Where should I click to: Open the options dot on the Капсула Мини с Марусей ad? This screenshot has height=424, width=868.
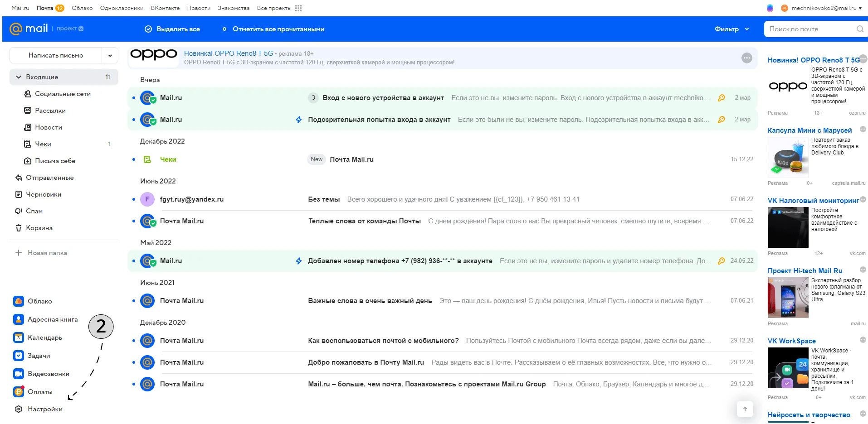coord(863,129)
